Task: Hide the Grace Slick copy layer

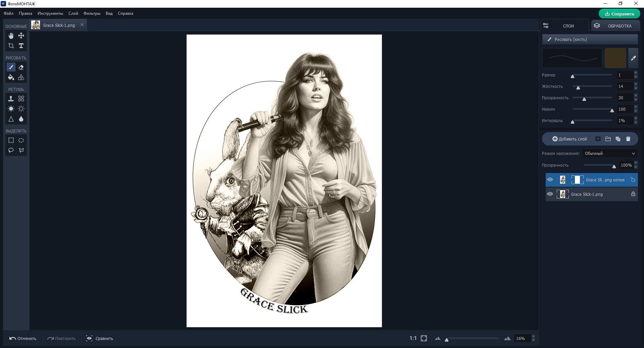Action: click(550, 180)
